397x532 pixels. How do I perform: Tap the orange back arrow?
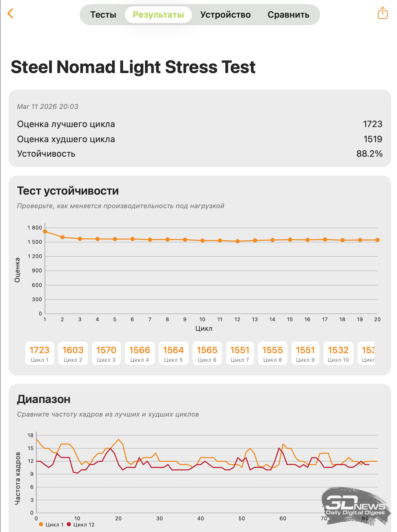[x=10, y=14]
